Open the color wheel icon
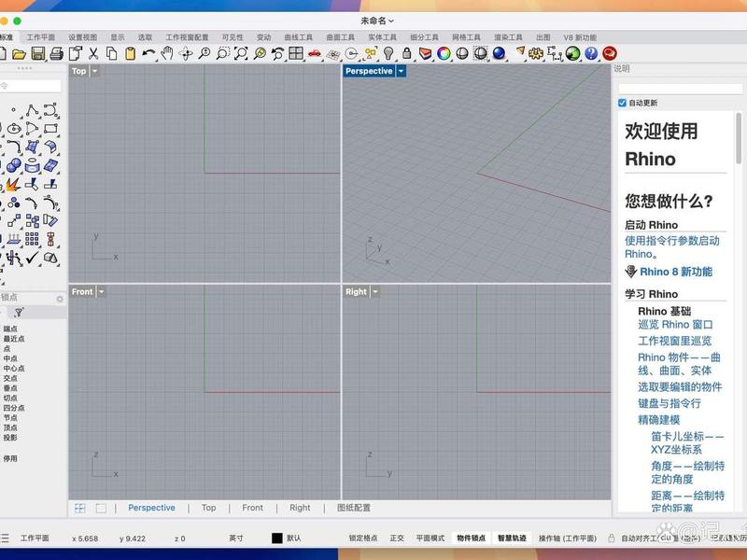The image size is (747, 560). point(444,53)
